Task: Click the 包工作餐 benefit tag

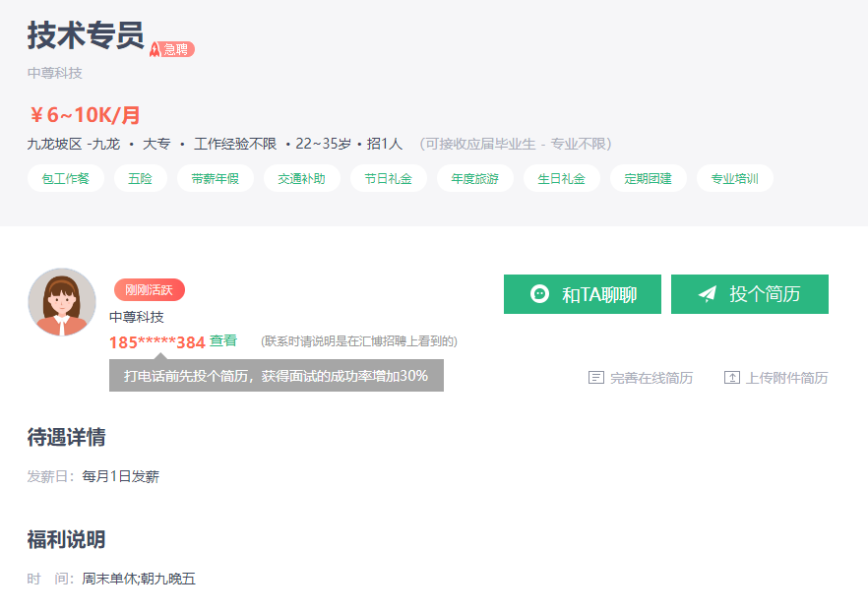Action: tap(66, 178)
